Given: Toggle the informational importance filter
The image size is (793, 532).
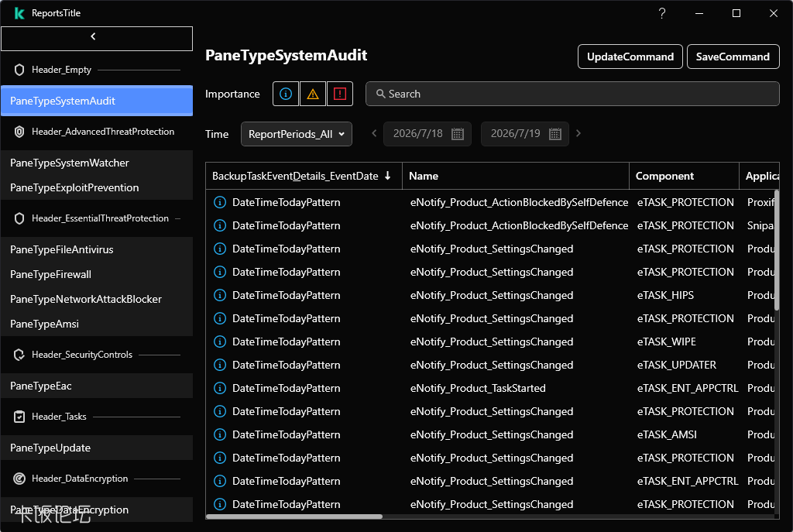Looking at the screenshot, I should click(x=286, y=94).
